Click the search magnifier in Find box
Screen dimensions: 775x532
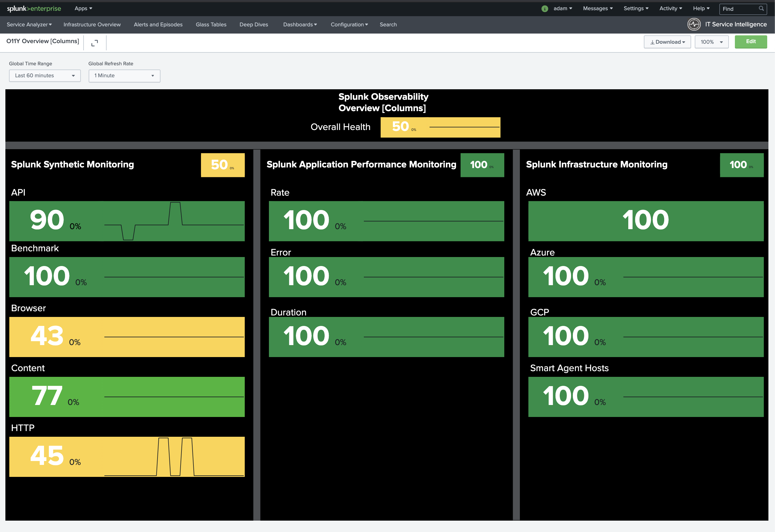[x=761, y=9]
